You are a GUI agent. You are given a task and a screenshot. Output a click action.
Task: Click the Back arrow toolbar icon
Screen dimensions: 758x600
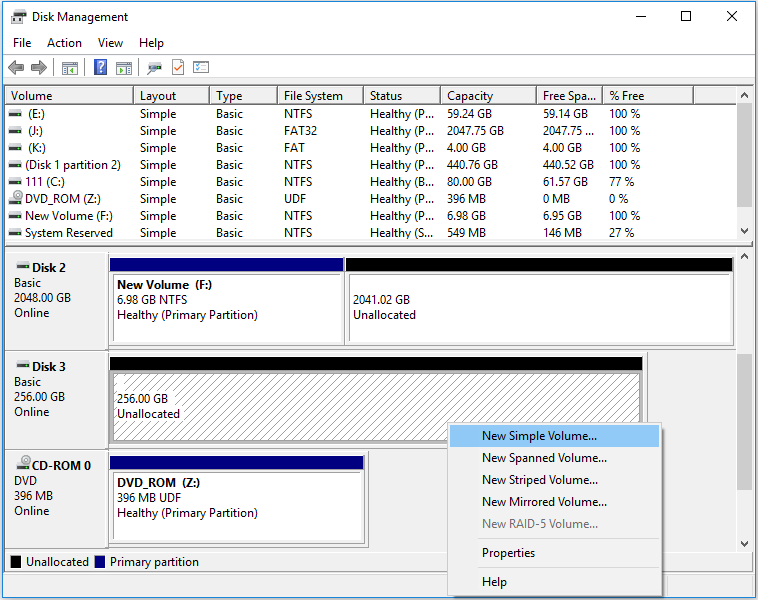(x=16, y=67)
